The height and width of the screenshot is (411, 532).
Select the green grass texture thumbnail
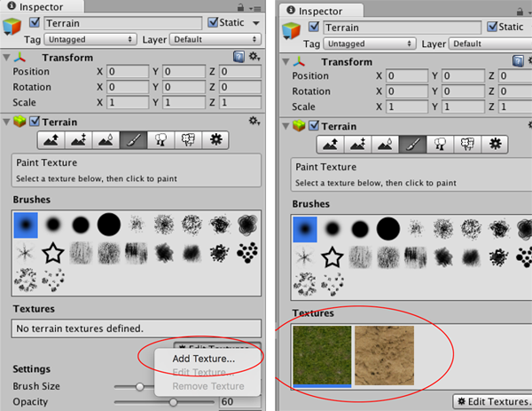tap(322, 356)
